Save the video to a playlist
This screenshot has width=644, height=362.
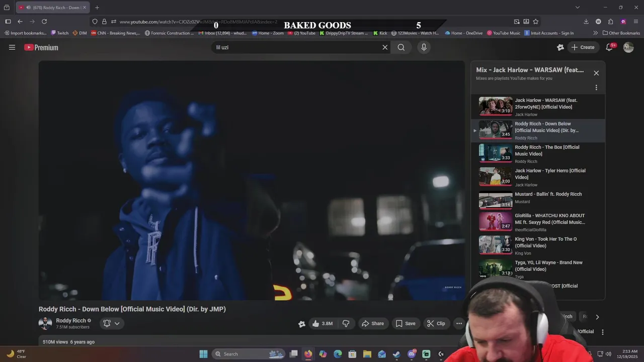pos(405,323)
